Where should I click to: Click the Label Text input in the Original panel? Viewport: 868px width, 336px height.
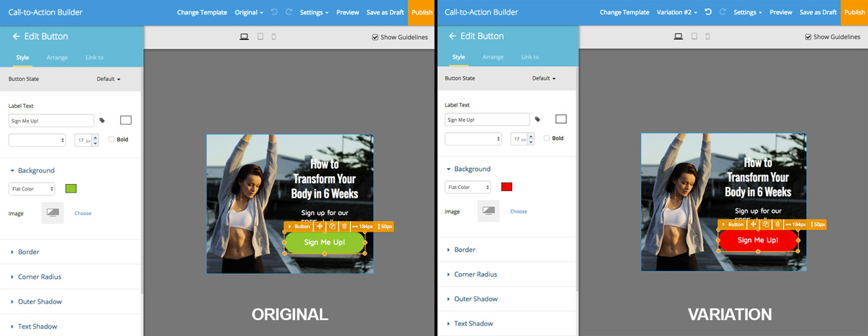(x=51, y=120)
